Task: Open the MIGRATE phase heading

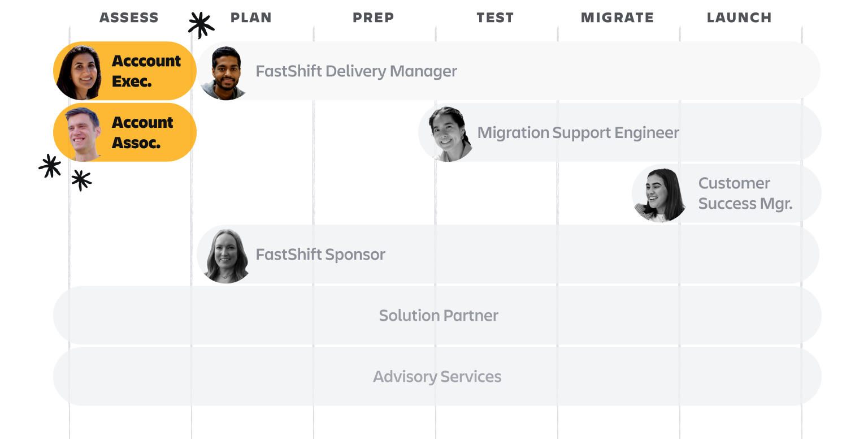Action: pyautogui.click(x=617, y=18)
